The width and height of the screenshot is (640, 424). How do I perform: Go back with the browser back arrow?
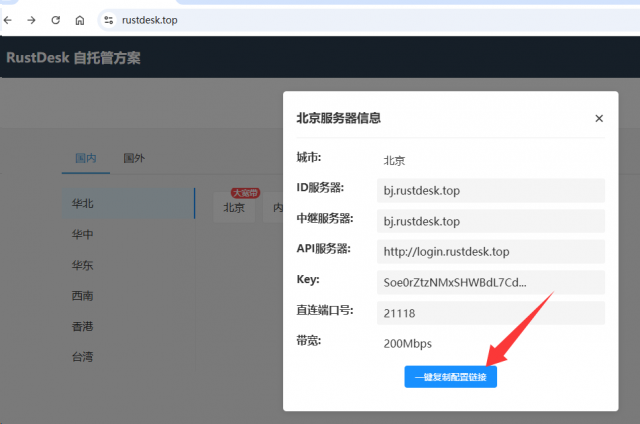click(x=8, y=20)
